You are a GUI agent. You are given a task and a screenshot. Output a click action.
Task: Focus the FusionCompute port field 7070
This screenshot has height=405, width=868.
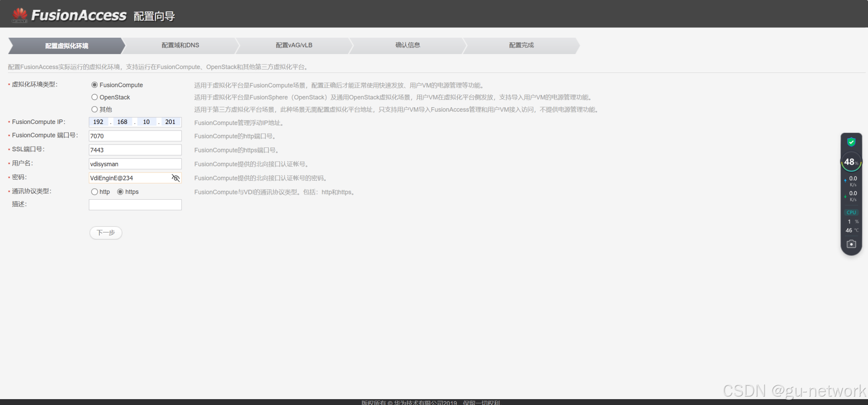[135, 136]
